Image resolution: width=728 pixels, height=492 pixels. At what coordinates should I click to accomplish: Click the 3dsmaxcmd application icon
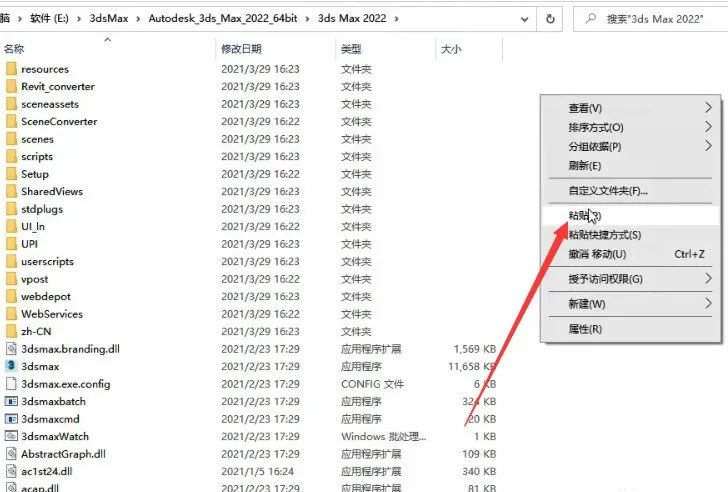11,419
